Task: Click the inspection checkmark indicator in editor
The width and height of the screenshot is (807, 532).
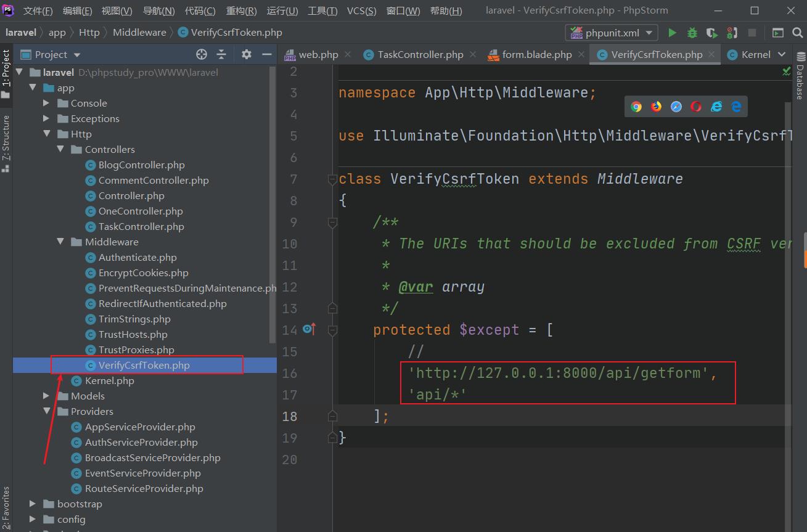Action: pos(787,72)
